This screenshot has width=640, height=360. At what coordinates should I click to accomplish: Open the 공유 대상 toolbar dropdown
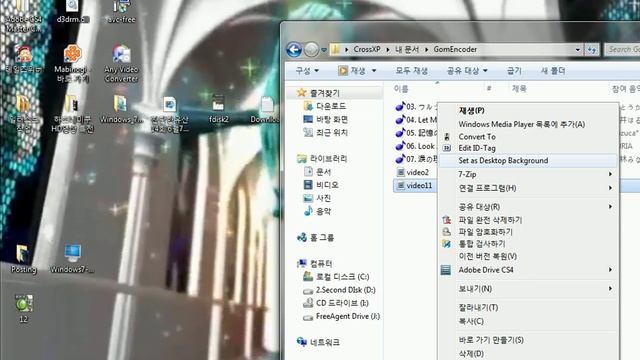(467, 71)
